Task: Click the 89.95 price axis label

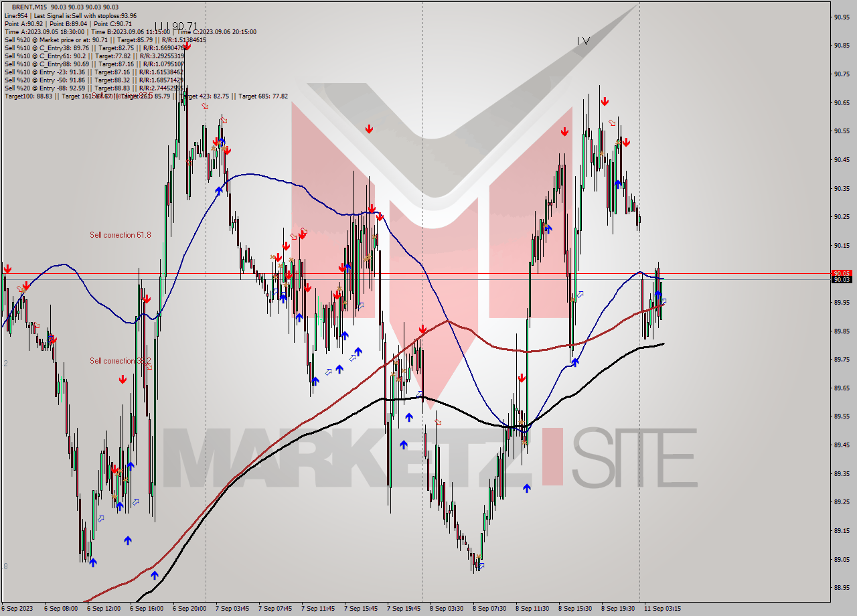Action: [842, 302]
